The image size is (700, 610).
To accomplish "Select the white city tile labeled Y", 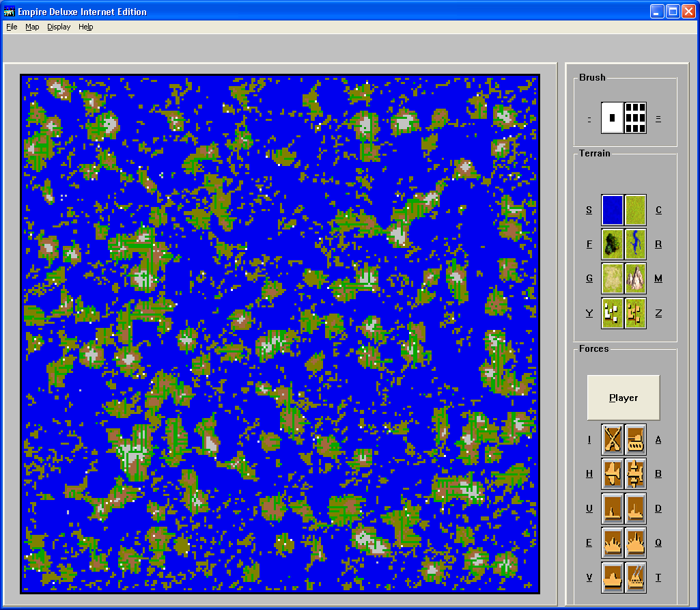I will pos(612,313).
